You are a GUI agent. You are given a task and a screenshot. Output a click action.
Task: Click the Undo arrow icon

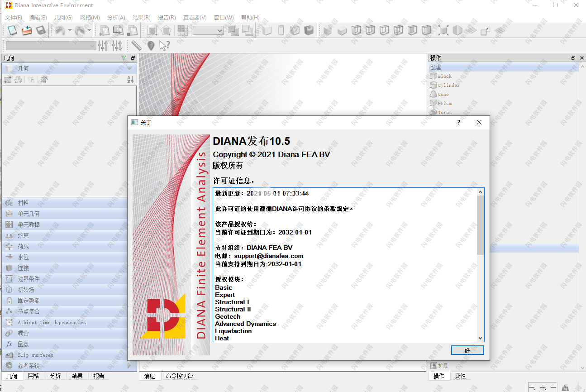(60, 30)
